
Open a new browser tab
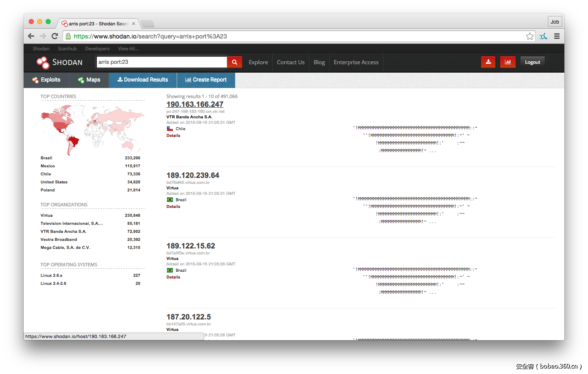147,24
